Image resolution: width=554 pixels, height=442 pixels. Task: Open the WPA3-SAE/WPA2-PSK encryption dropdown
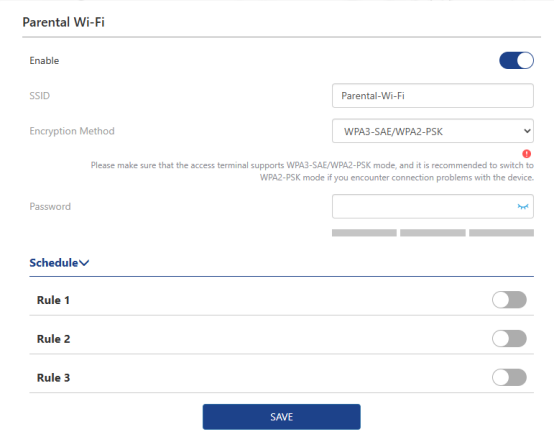(x=433, y=131)
